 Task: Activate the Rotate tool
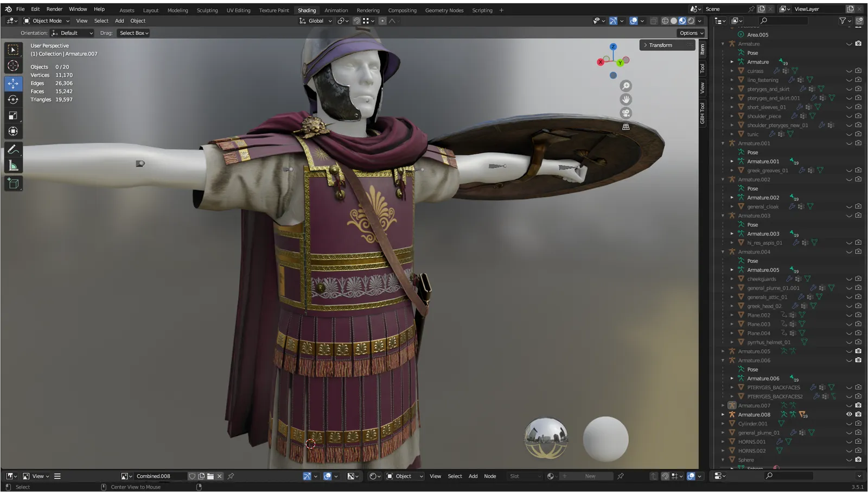coord(13,99)
